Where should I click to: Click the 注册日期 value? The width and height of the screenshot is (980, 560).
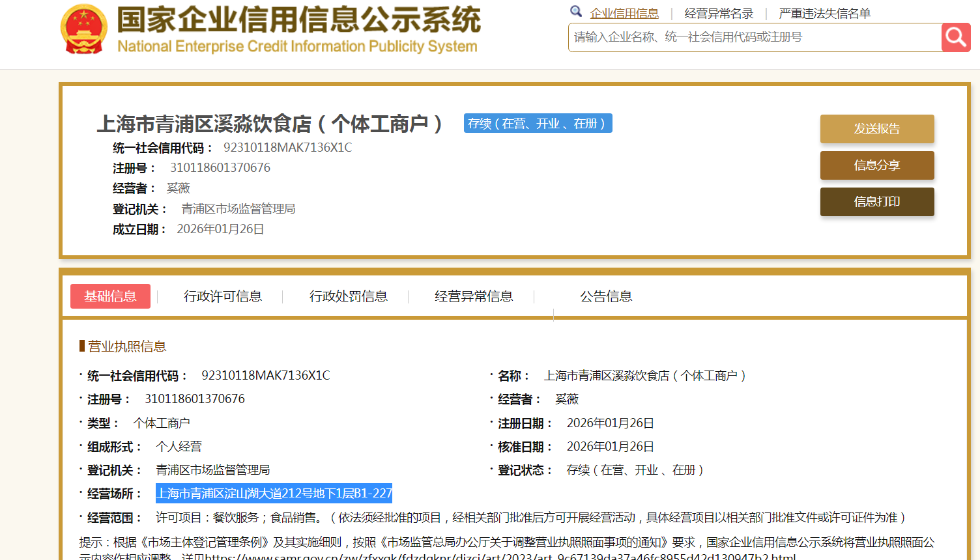click(610, 423)
